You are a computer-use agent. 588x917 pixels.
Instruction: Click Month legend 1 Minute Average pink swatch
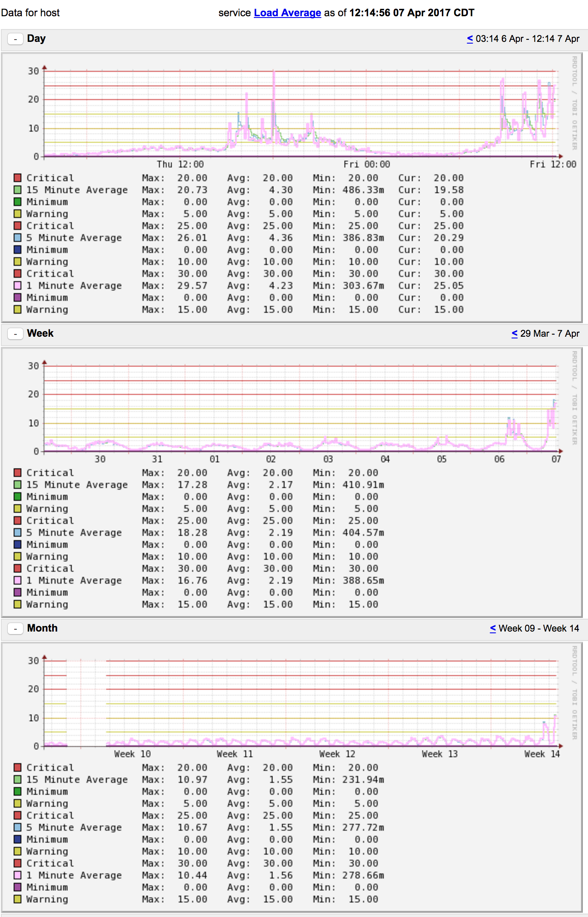18,875
